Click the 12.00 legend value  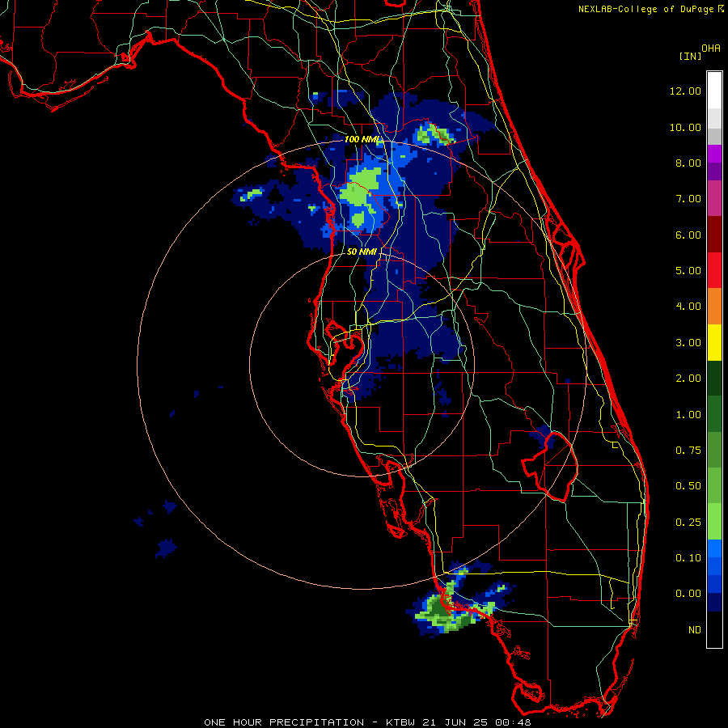click(x=685, y=91)
